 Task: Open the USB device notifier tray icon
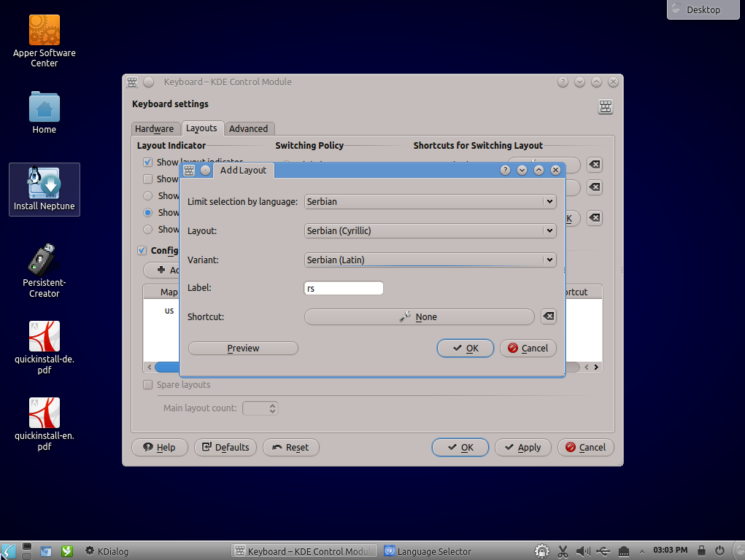click(603, 551)
